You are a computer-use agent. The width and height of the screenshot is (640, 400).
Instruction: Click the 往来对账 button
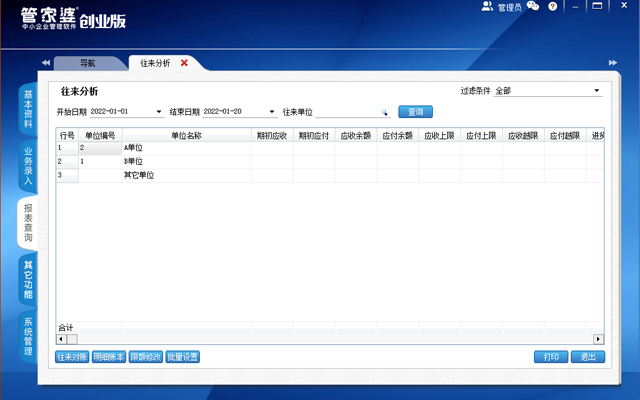click(72, 357)
